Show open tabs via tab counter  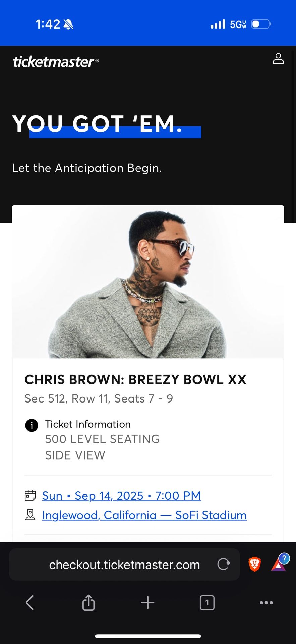click(x=207, y=603)
